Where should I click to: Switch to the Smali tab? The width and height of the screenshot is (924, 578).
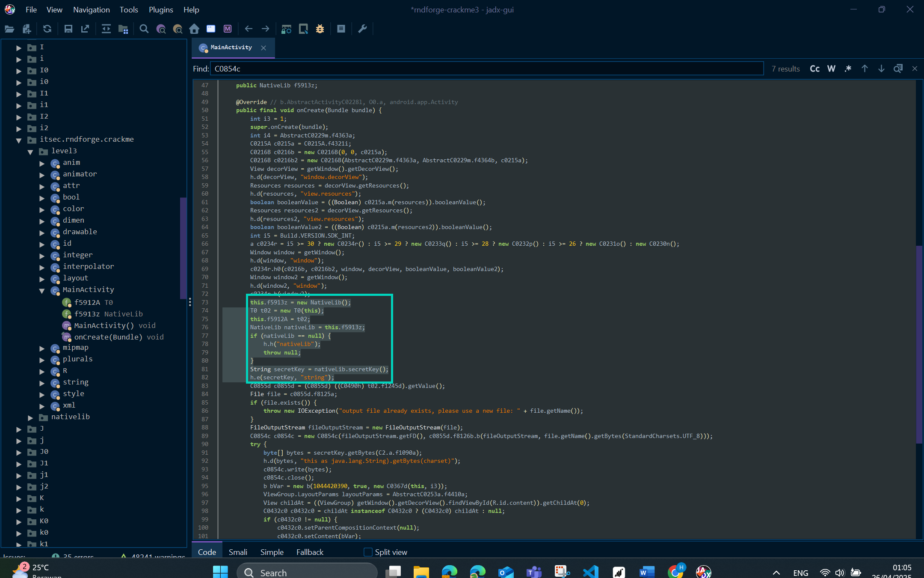[x=238, y=552]
